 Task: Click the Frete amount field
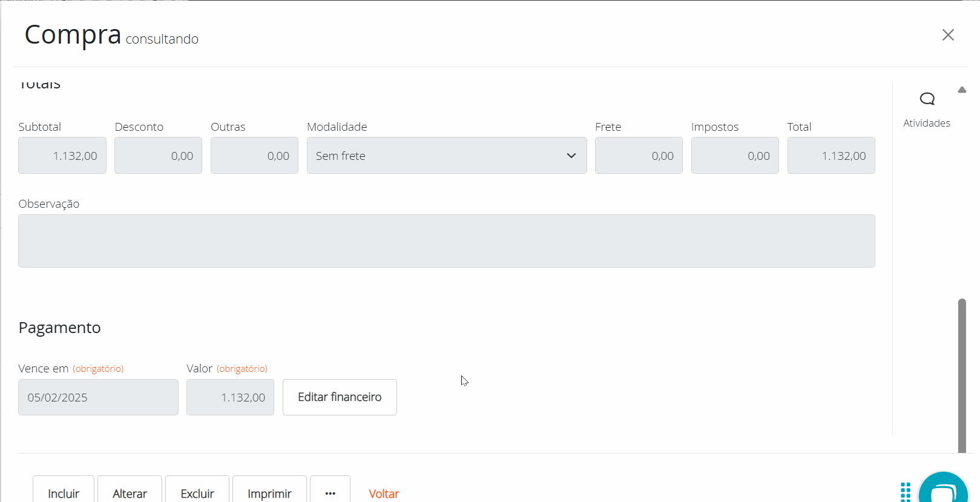(639, 156)
